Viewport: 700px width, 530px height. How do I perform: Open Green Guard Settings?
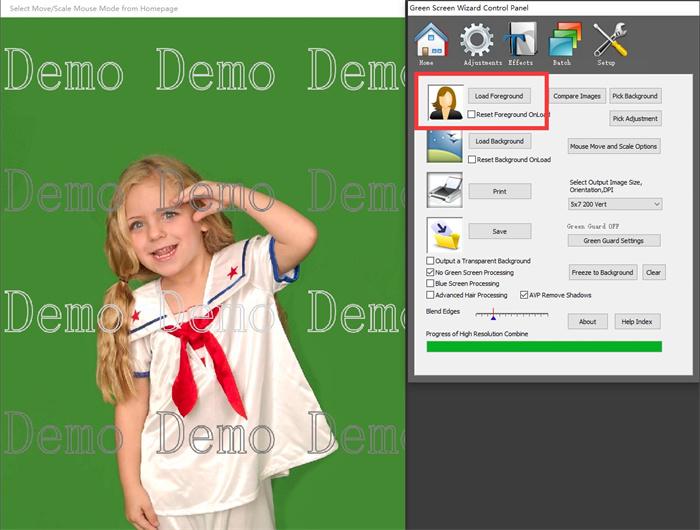click(614, 241)
